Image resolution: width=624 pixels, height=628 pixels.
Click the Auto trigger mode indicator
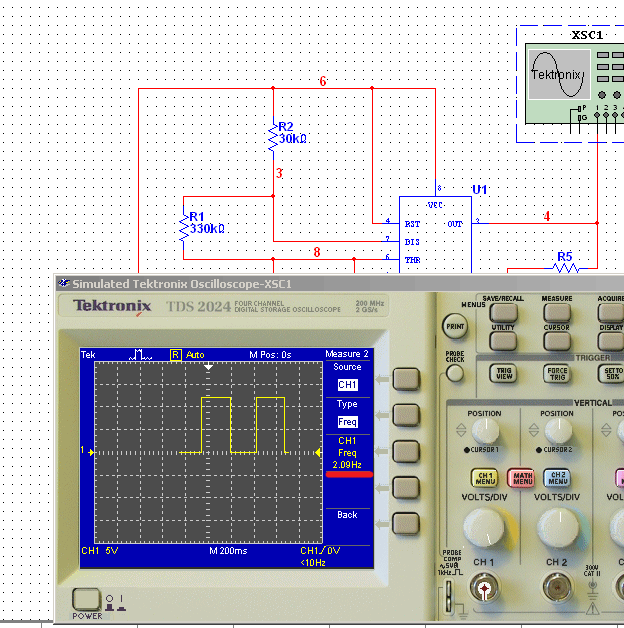point(195,355)
